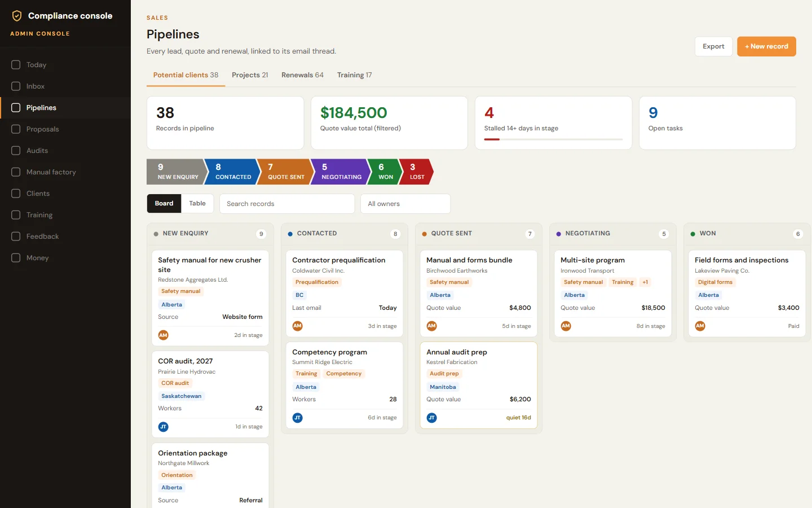Click the Clients sidebar icon
This screenshot has height=508, width=812.
(16, 194)
